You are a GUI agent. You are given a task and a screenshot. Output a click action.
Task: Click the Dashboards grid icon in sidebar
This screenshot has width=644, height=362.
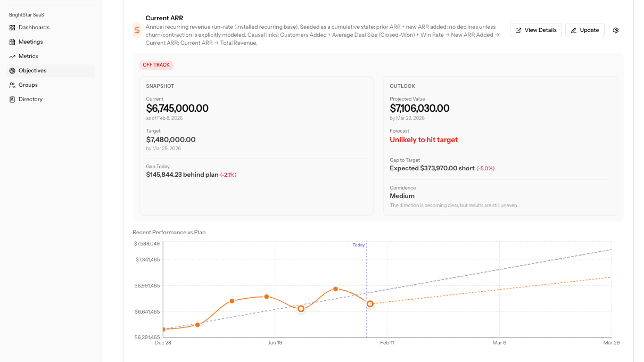click(x=12, y=28)
